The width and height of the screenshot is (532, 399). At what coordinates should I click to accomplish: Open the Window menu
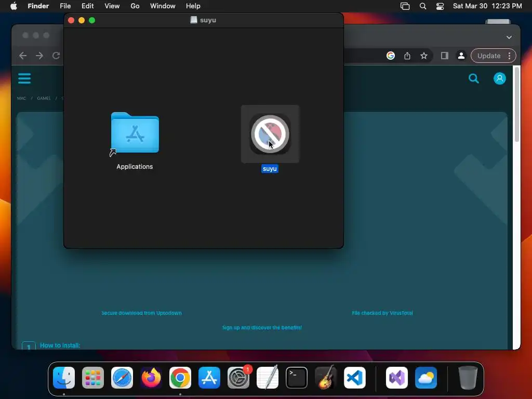click(163, 6)
